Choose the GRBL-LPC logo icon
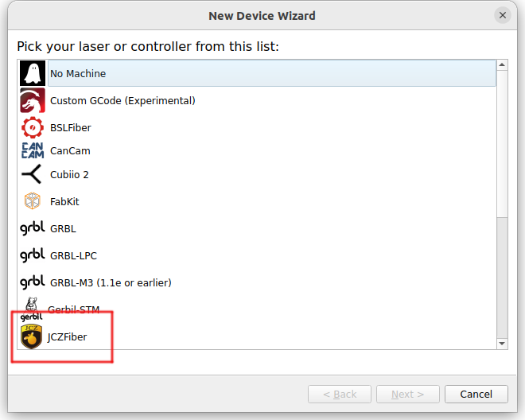Viewport: 525px width, 420px height. (x=32, y=255)
